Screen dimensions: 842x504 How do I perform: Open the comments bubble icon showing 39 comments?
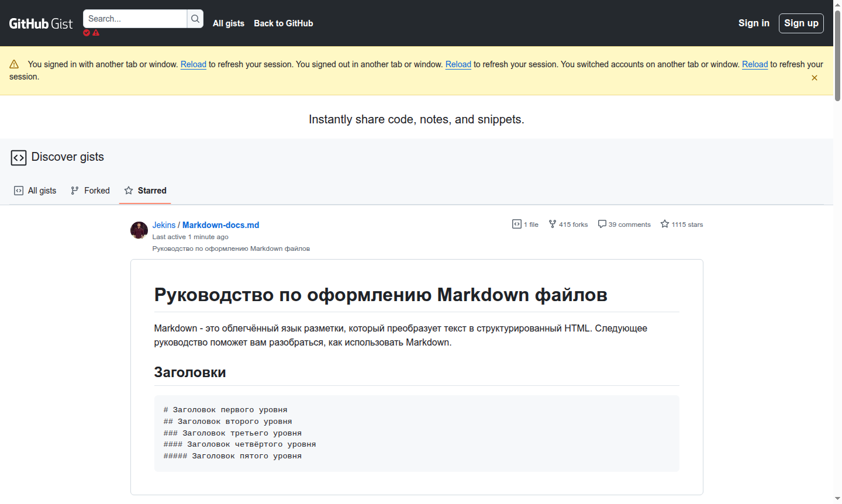coord(602,223)
